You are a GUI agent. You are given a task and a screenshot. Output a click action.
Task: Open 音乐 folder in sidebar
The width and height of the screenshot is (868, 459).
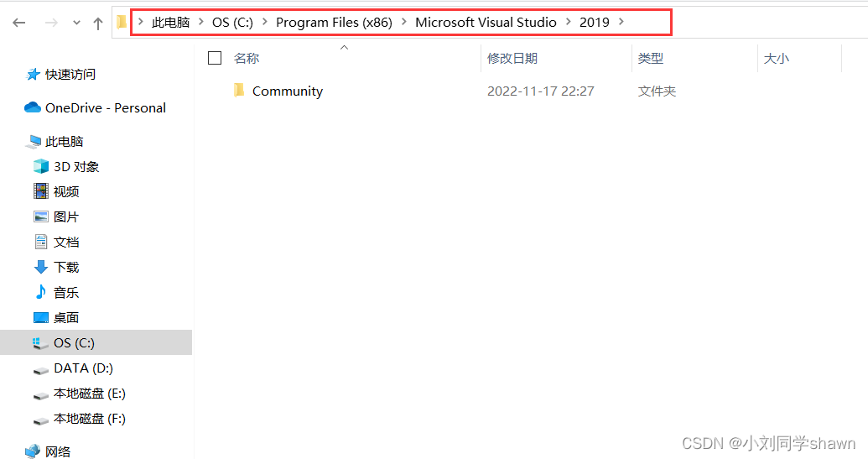[x=66, y=292]
